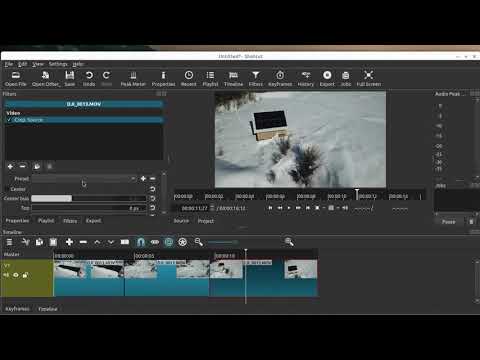Image resolution: width=480 pixels, height=360 pixels.
Task: Ripple delete with the timeline minus icon
Action: (83, 242)
